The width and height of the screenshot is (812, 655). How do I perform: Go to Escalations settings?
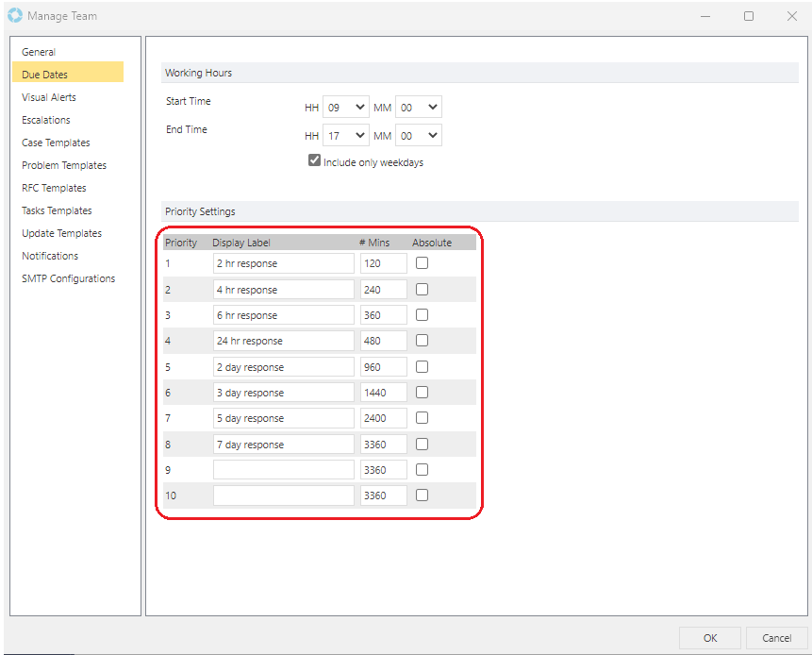[x=46, y=120]
